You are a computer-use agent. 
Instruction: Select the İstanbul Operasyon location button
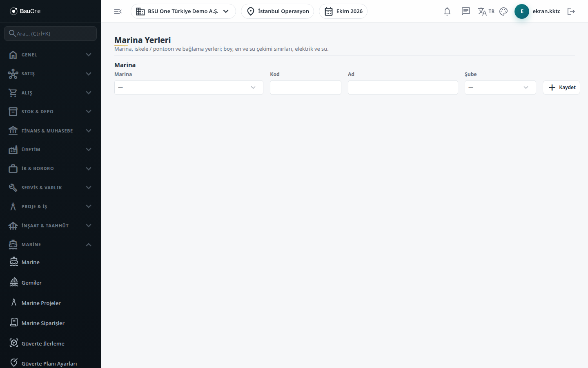[x=278, y=11]
